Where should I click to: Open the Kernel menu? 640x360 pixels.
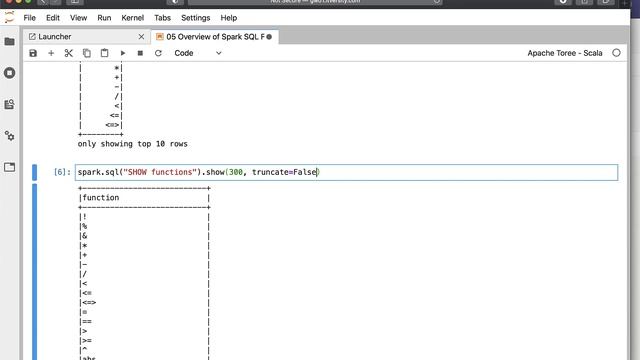coord(133,18)
